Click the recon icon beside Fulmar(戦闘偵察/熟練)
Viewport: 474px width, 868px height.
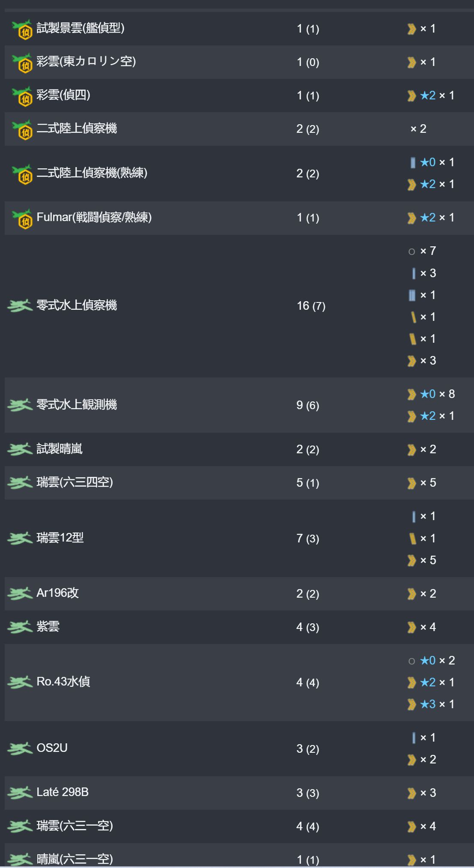coord(22,218)
